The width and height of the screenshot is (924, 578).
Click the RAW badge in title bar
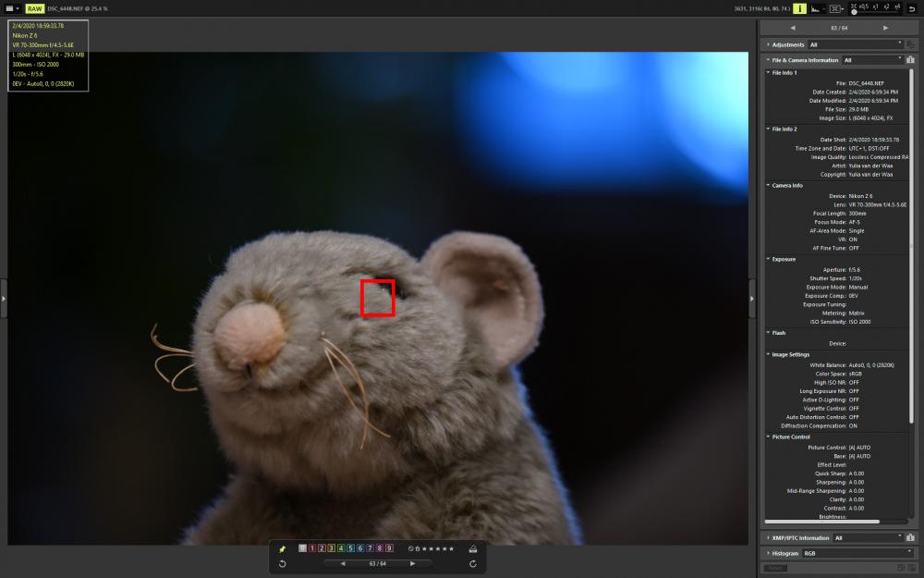point(35,8)
